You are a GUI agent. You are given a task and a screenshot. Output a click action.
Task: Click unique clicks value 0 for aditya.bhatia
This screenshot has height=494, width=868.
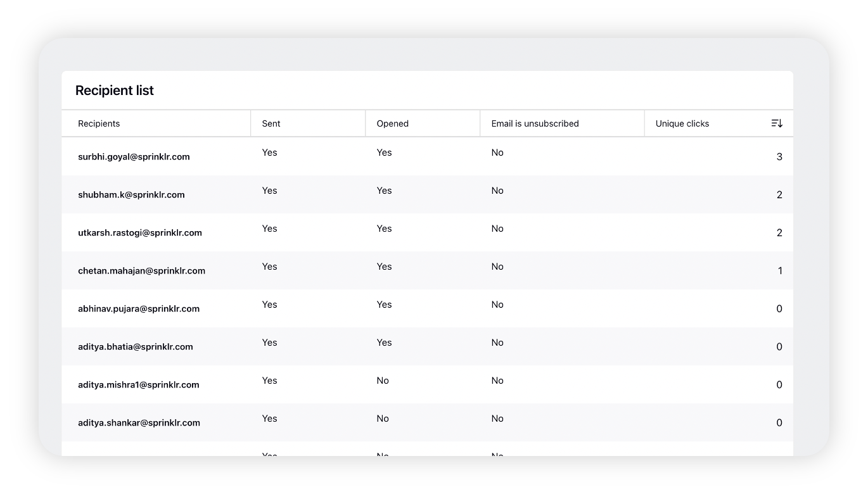779,346
